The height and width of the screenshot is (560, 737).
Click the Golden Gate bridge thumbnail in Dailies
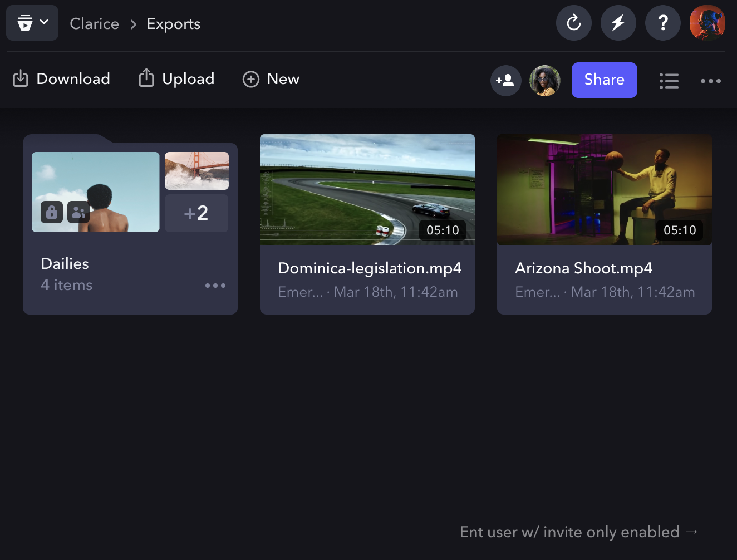click(x=197, y=171)
